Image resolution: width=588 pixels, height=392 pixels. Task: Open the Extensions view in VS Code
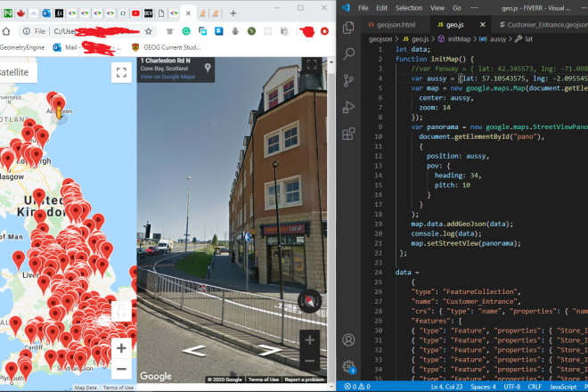coord(348,134)
